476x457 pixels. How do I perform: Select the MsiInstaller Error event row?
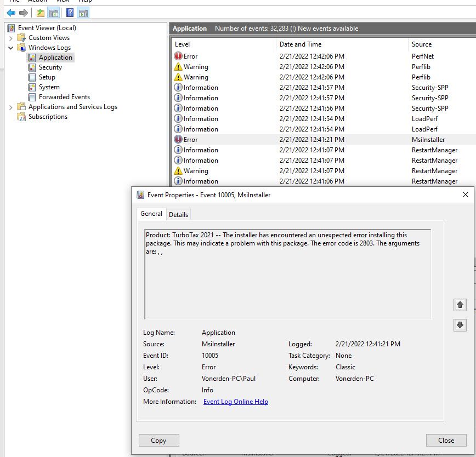coord(324,140)
